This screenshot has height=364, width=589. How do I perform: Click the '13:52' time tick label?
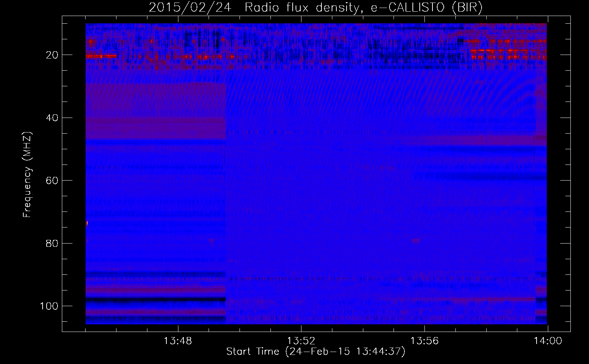301,341
